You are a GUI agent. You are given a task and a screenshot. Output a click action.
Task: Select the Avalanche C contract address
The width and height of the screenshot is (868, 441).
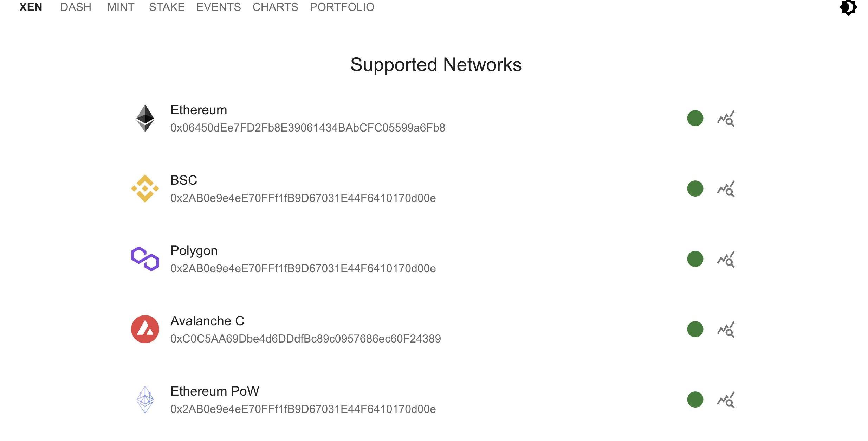pos(305,339)
